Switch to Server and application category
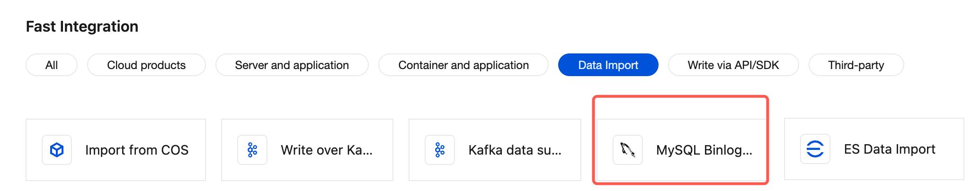 tap(292, 65)
